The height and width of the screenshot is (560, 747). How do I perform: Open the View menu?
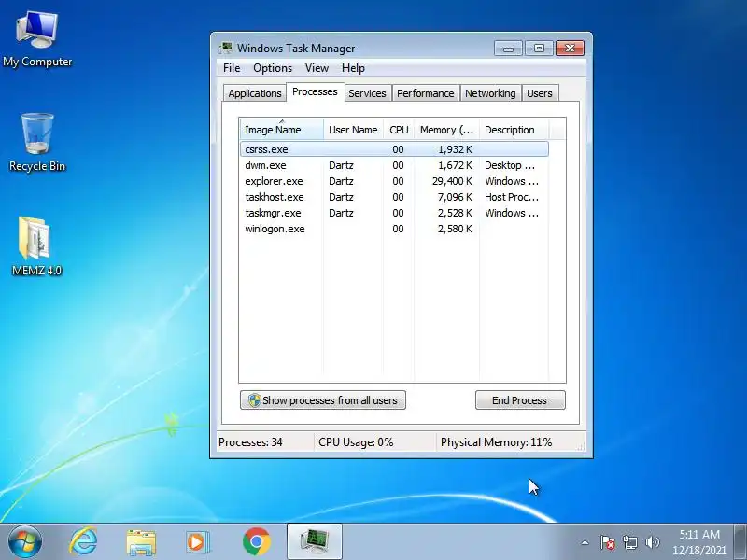(x=317, y=68)
